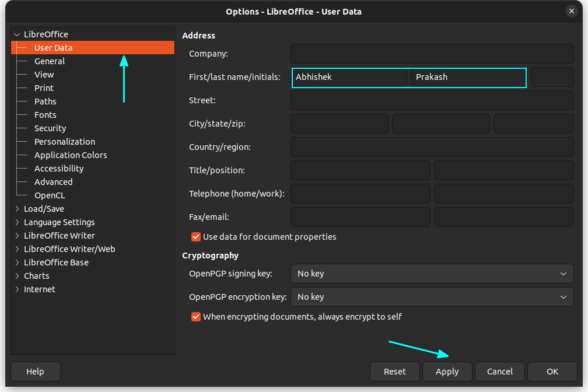
Task: Focus the email input field
Action: (504, 217)
